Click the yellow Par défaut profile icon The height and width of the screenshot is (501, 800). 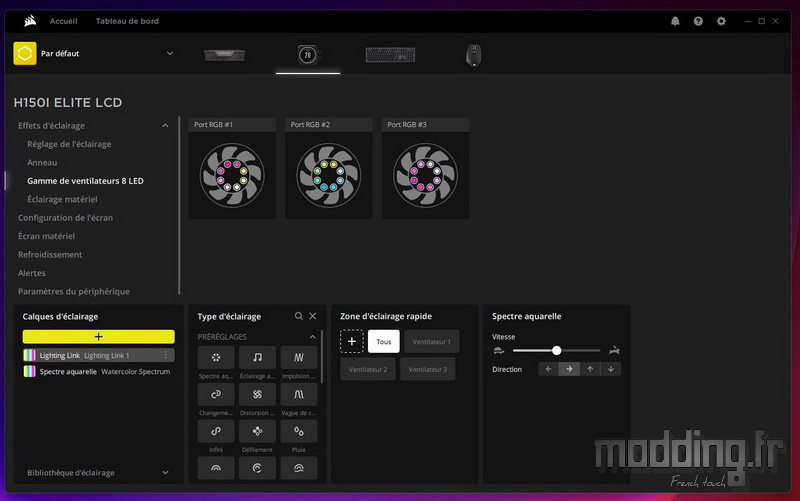[25, 53]
